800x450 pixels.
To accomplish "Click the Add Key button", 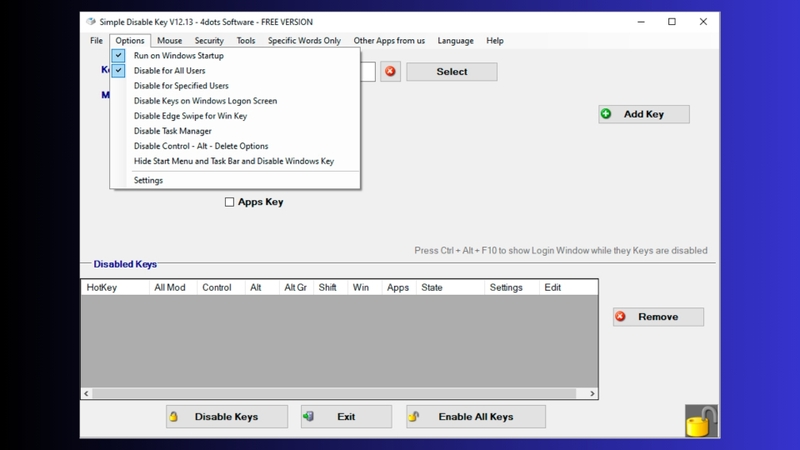I will point(644,114).
